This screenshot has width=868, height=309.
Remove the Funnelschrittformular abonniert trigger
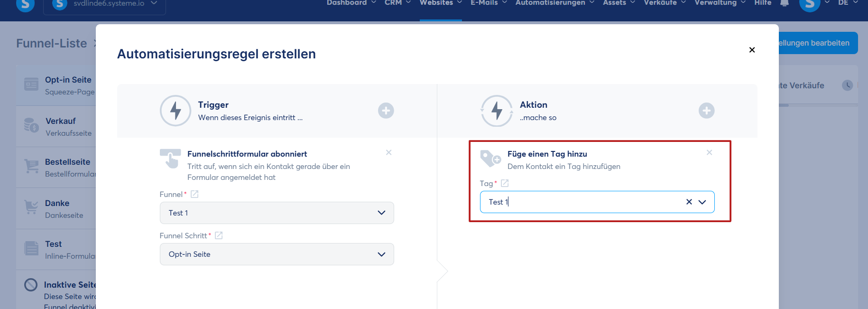click(x=388, y=152)
